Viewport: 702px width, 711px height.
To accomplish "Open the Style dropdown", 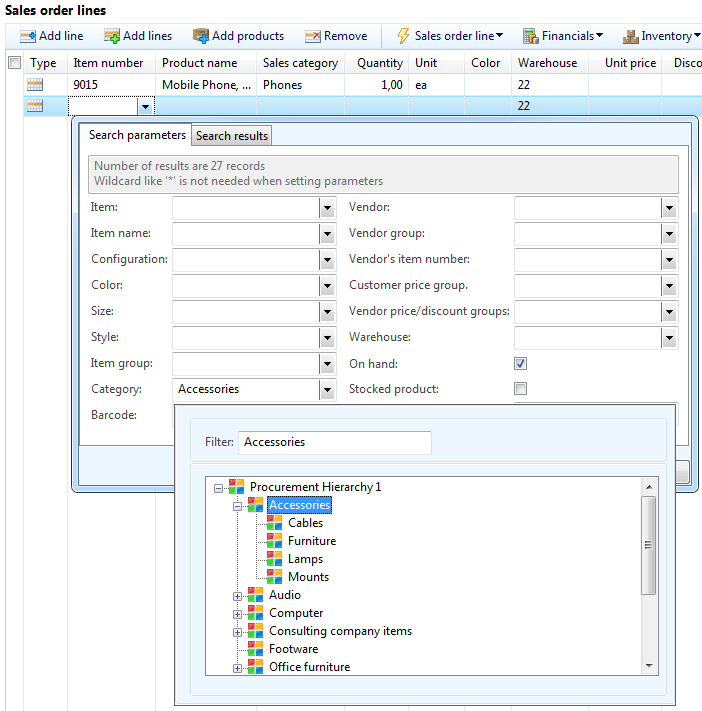I will tap(327, 338).
